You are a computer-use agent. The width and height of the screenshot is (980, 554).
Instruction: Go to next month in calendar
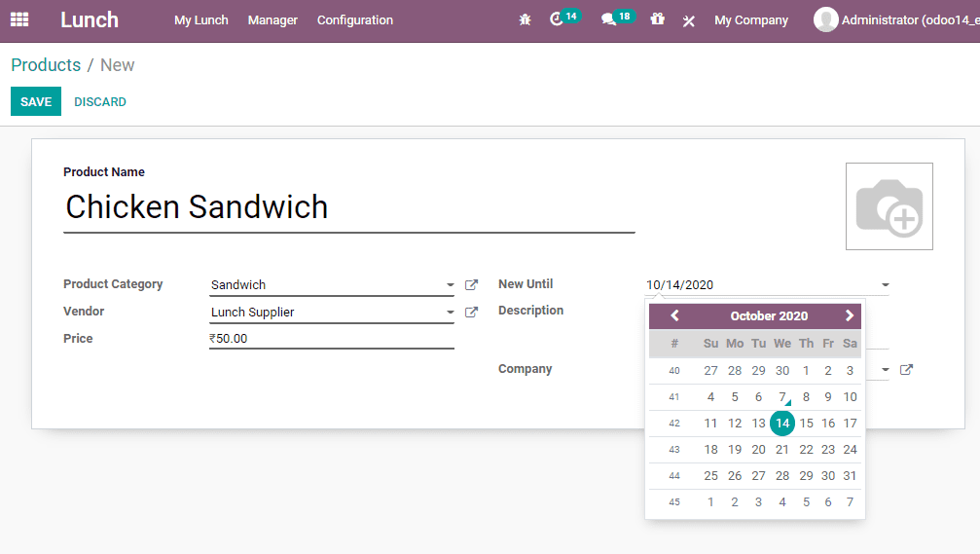[850, 315]
